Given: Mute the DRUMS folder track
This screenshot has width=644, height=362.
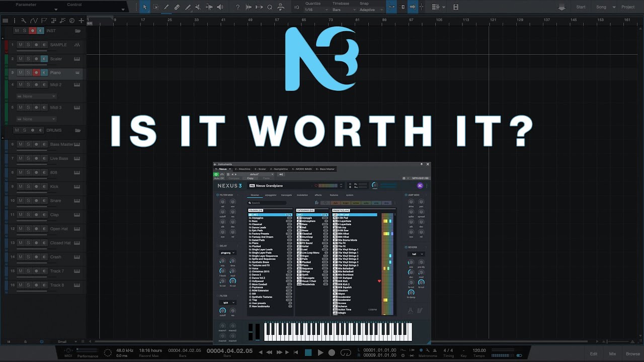Looking at the screenshot, I should point(17,130).
